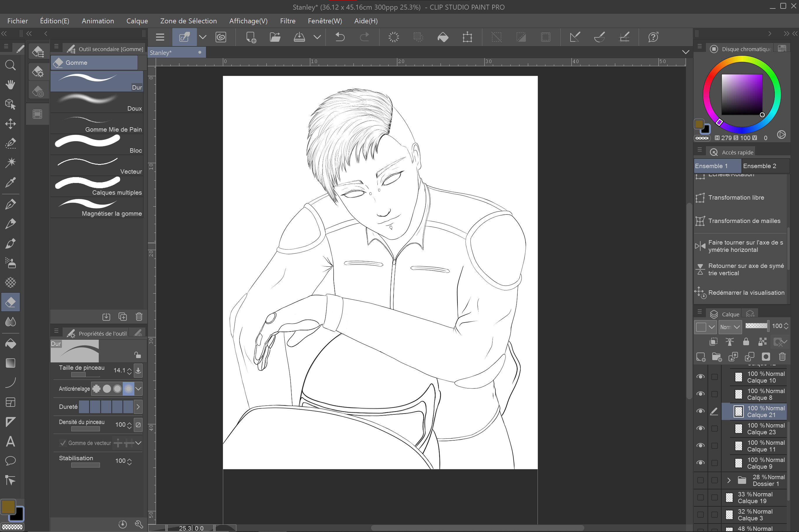Select the Speech balloon tool
This screenshot has width=799, height=532.
click(10, 461)
